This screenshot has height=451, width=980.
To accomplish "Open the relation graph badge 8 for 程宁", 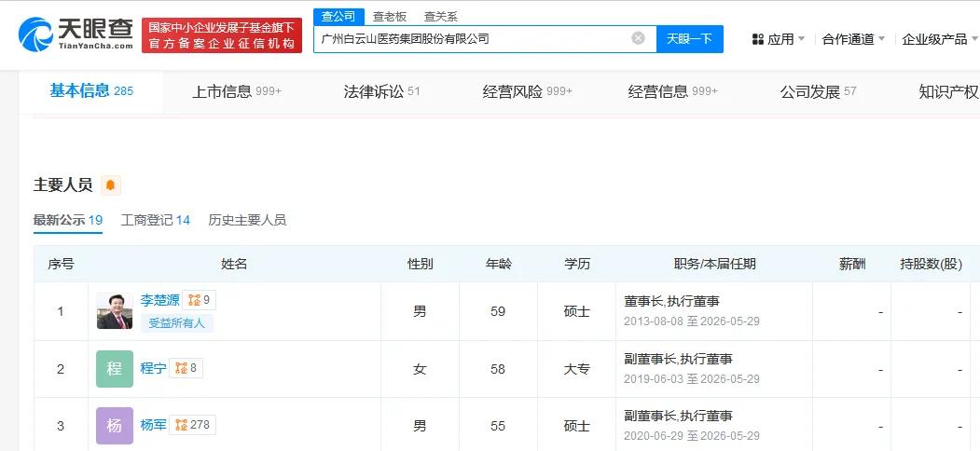I will 186,369.
